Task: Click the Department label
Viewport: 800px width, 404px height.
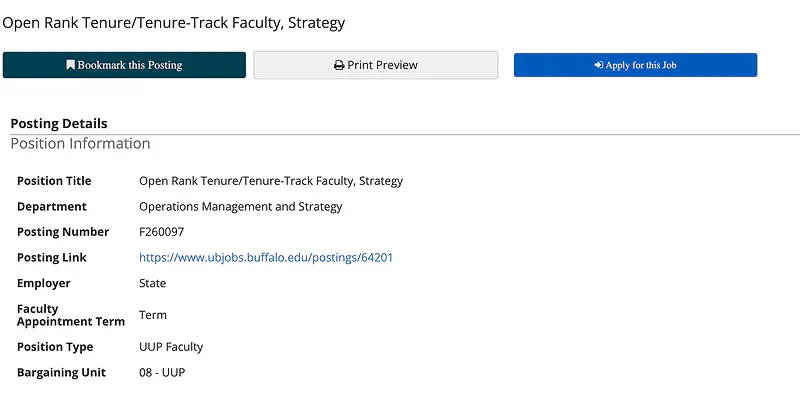Action: point(52,207)
